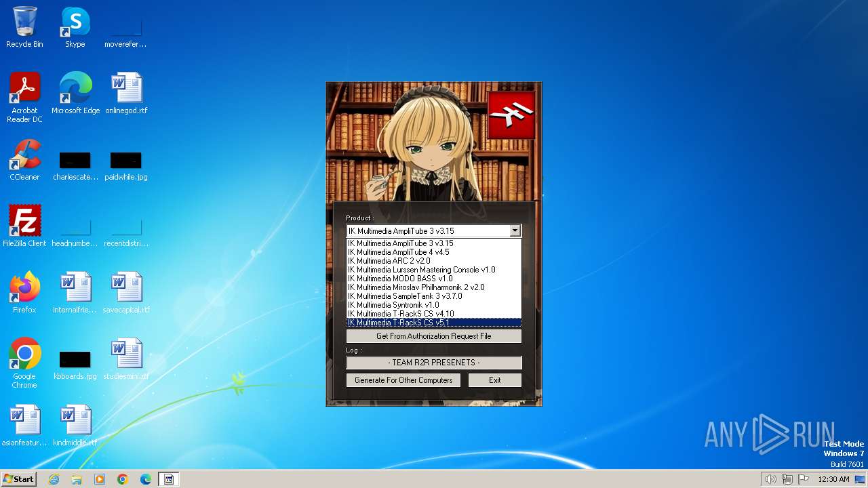The width and height of the screenshot is (868, 488).
Task: Open the Product dropdown arrow
Action: 515,231
